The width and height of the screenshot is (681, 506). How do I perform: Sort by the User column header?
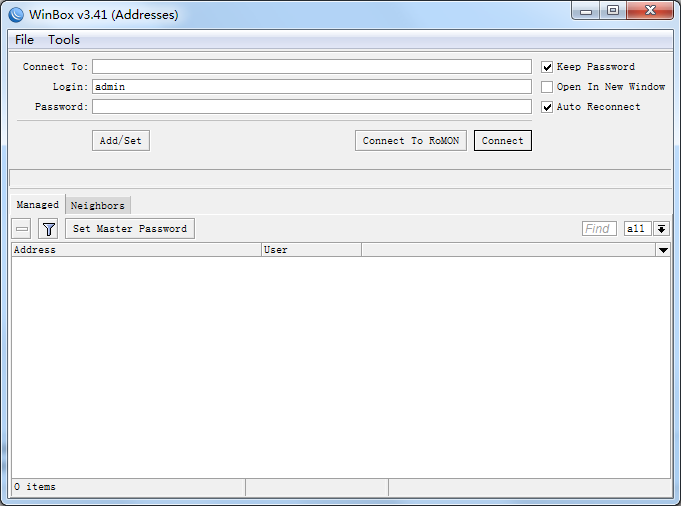coord(311,250)
